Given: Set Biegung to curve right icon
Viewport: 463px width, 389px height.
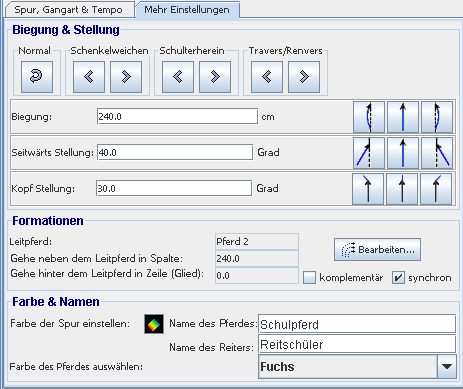Looking at the screenshot, I should tap(437, 117).
